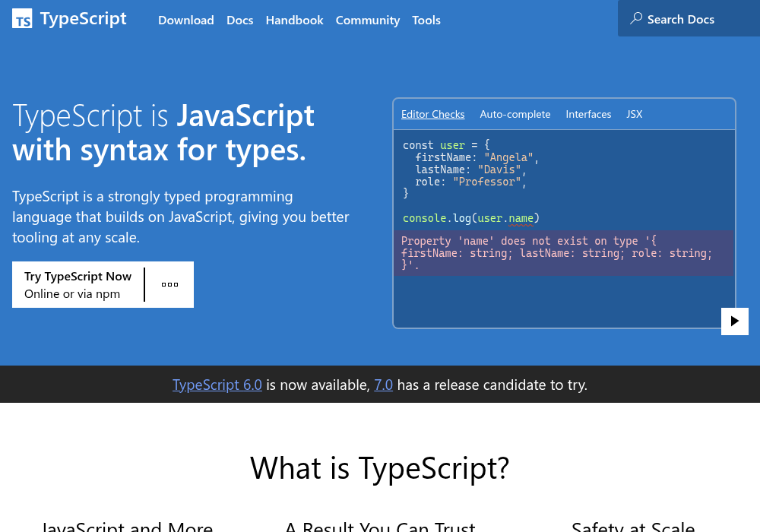Click the TypeScript wordmark in header
760x532 pixels.
pos(84,18)
